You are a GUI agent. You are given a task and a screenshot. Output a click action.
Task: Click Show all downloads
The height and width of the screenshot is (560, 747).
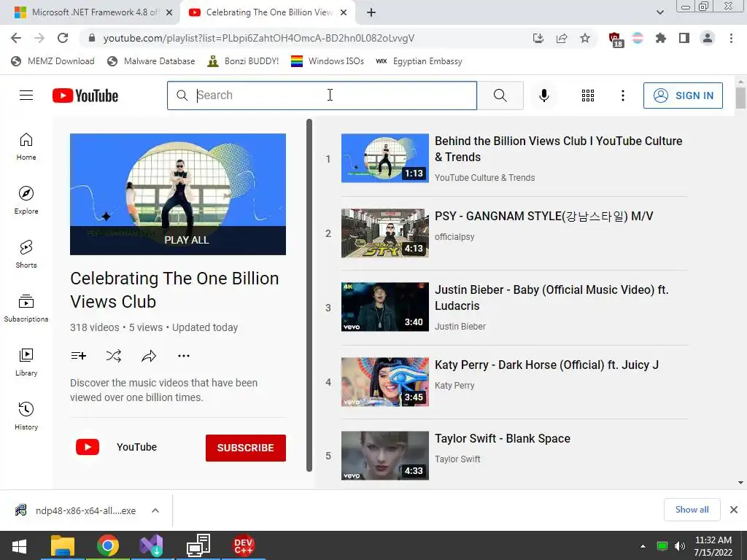click(x=692, y=510)
